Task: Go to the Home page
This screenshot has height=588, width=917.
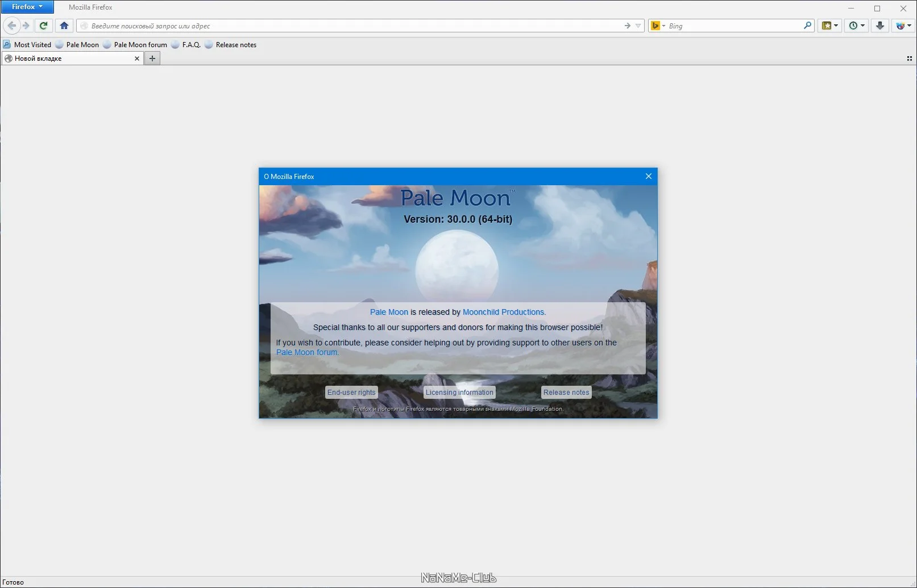Action: click(64, 26)
